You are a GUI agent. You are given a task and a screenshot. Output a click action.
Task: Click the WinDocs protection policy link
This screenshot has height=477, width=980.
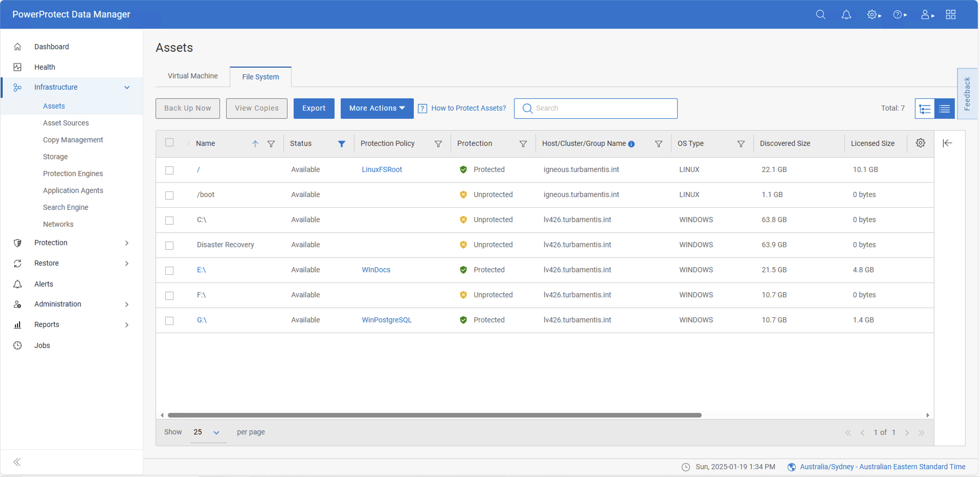376,269
